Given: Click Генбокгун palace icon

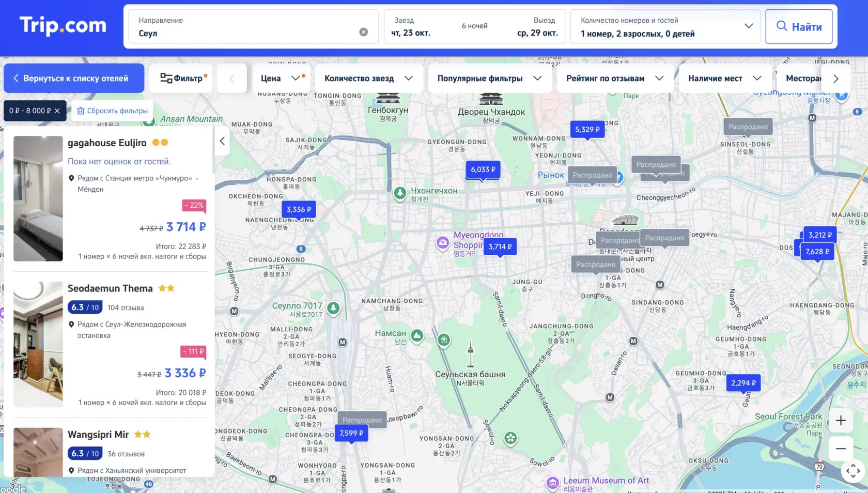Looking at the screenshot, I should click(x=388, y=98).
